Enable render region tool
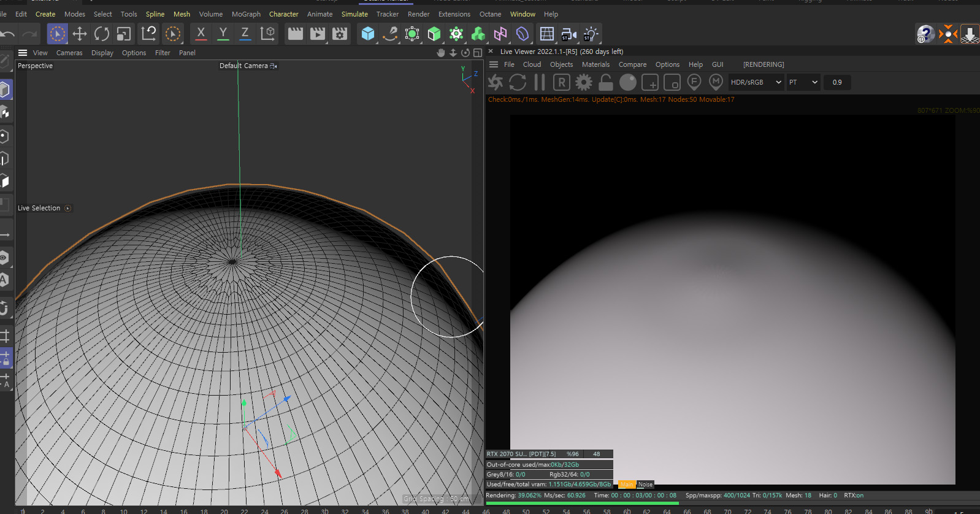 point(650,82)
